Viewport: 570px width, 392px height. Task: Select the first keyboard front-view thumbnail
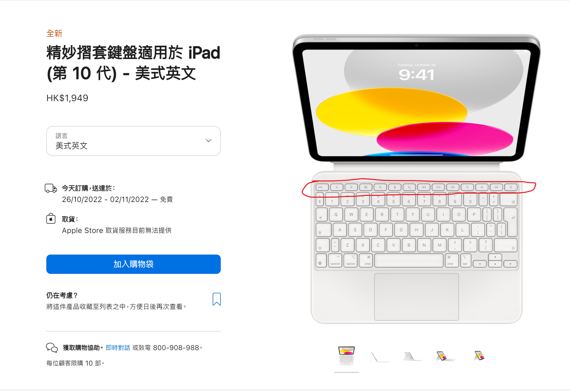point(346,356)
